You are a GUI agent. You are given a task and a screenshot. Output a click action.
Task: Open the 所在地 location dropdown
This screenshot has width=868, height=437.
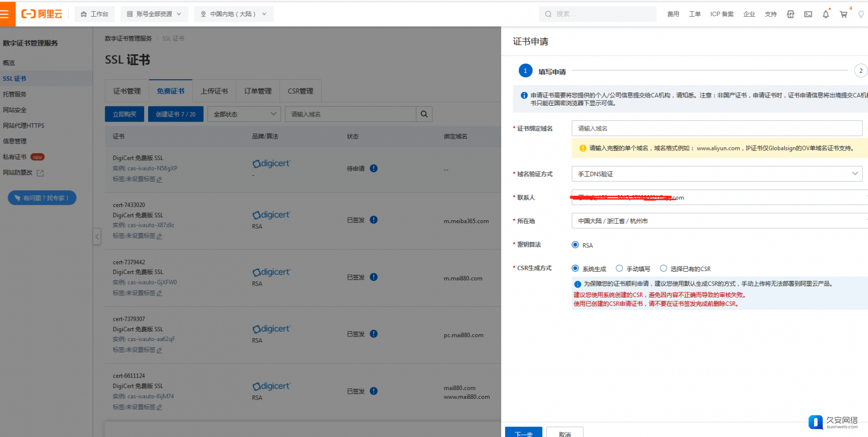pyautogui.click(x=716, y=221)
